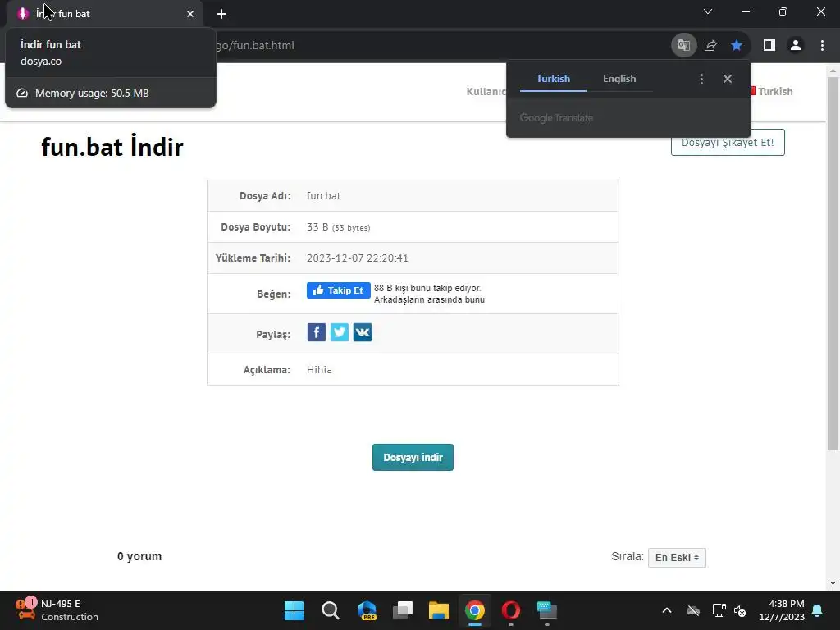Image resolution: width=840 pixels, height=630 pixels.
Task: Open the browser side panel icon
Action: 769,46
